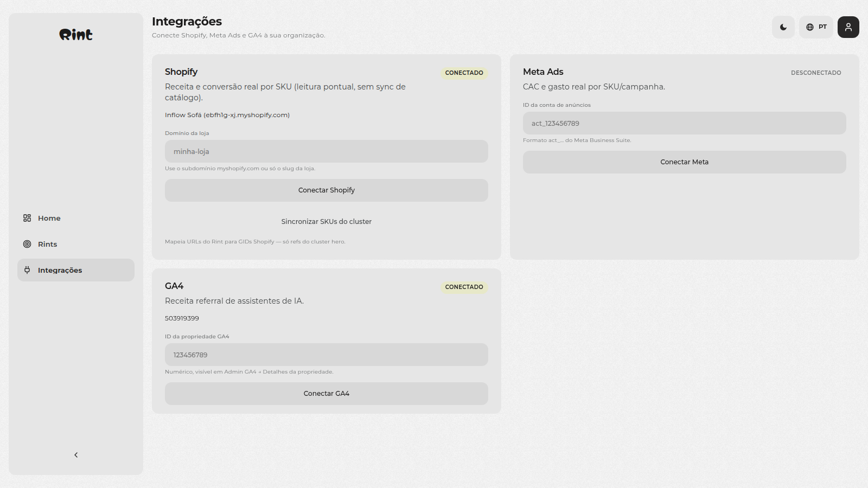Screen dimensions: 868x488
Task: Click Conectar Meta button
Action: click(685, 162)
